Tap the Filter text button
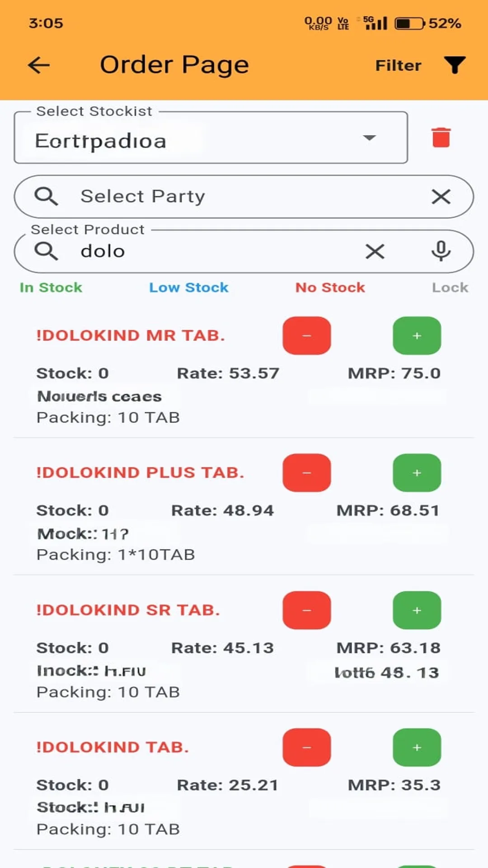Image resolution: width=488 pixels, height=868 pixels. coord(398,66)
